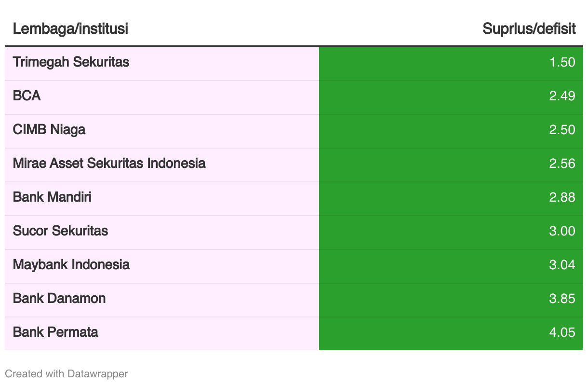Click the Suprlus/defisit column header
Screen dimensions: 588x385
529,29
